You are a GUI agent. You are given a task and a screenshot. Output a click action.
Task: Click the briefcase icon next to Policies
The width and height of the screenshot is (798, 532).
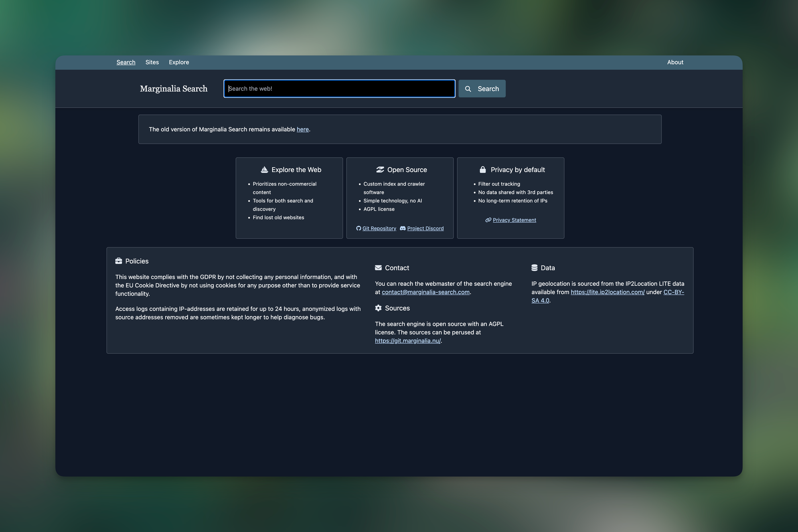pyautogui.click(x=119, y=261)
